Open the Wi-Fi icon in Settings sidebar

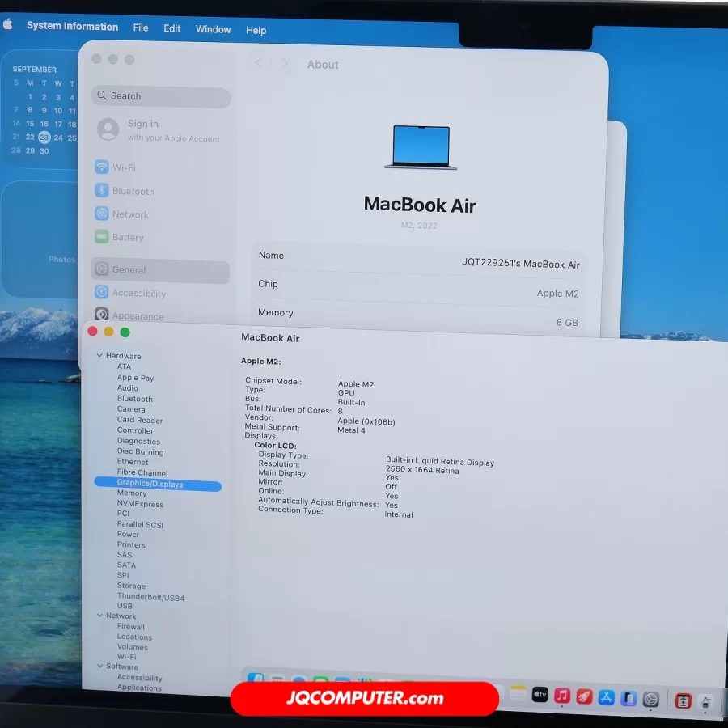(x=102, y=167)
